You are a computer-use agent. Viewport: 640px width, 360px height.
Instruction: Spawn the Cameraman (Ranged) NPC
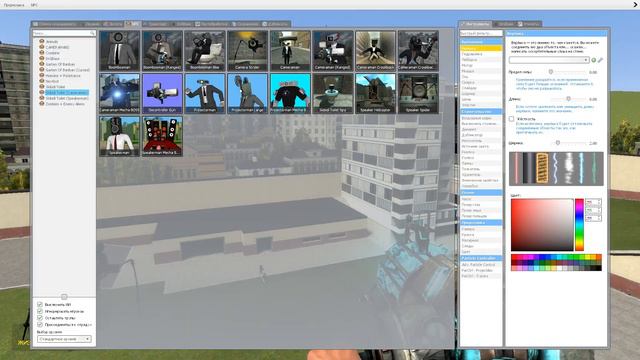point(333,51)
